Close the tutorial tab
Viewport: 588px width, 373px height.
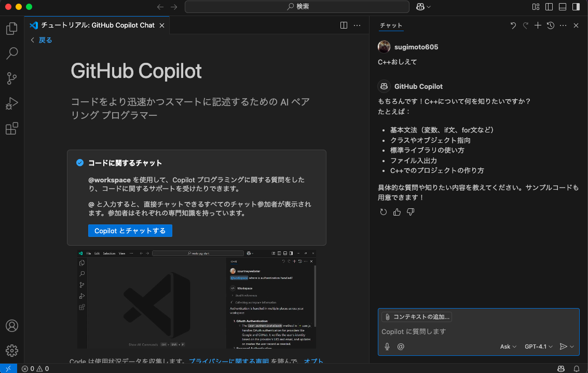coord(162,25)
